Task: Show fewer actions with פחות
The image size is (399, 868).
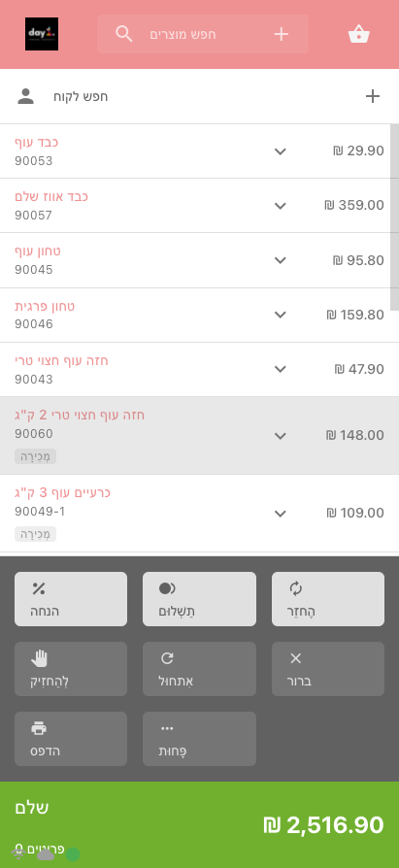Action: 199,739
